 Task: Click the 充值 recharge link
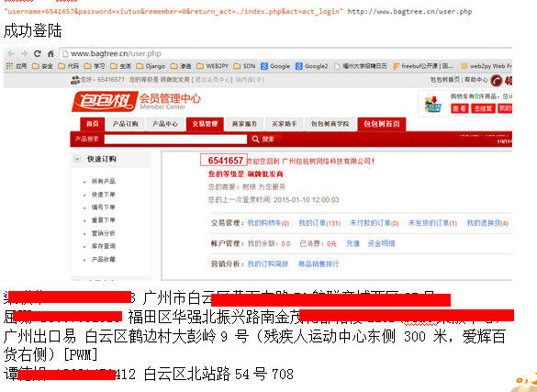[352, 243]
